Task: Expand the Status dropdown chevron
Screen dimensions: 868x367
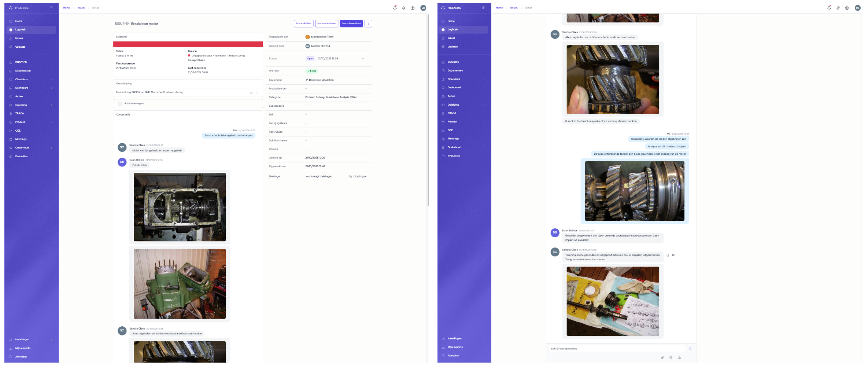Action: pyautogui.click(x=363, y=59)
